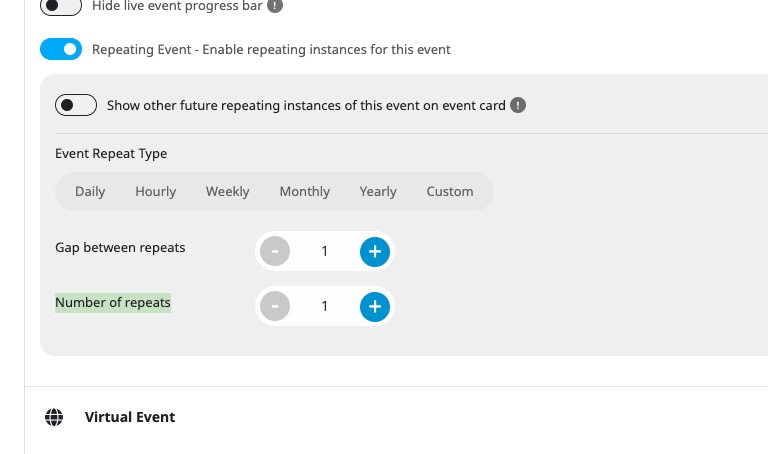The image size is (768, 454).
Task: Increase Number of repeats with plus button
Action: point(375,307)
